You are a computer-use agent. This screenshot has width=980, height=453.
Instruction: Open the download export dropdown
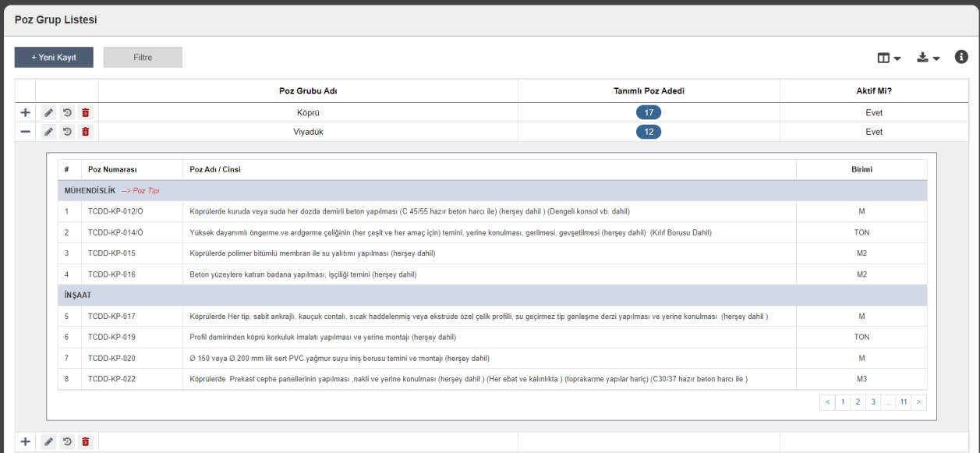click(928, 58)
